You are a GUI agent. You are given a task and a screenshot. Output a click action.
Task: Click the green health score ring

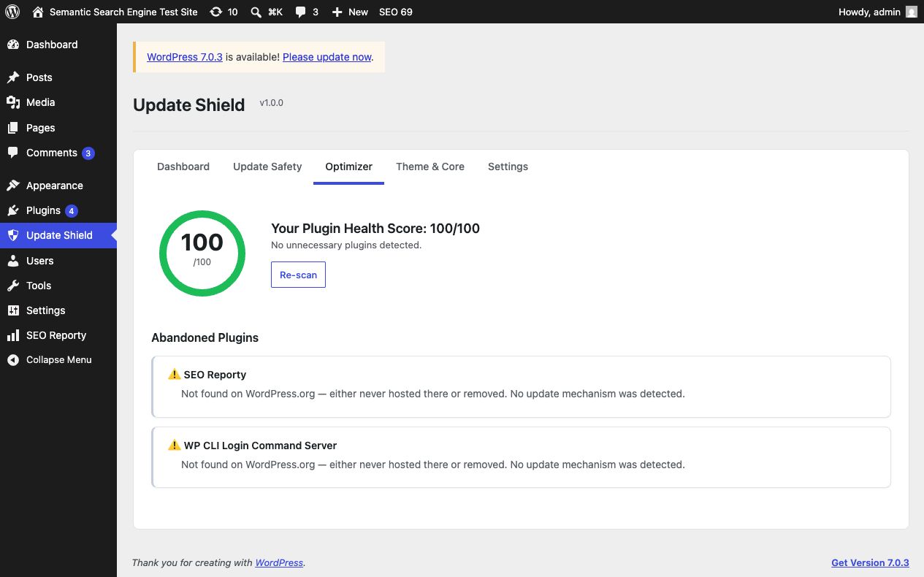pyautogui.click(x=202, y=253)
